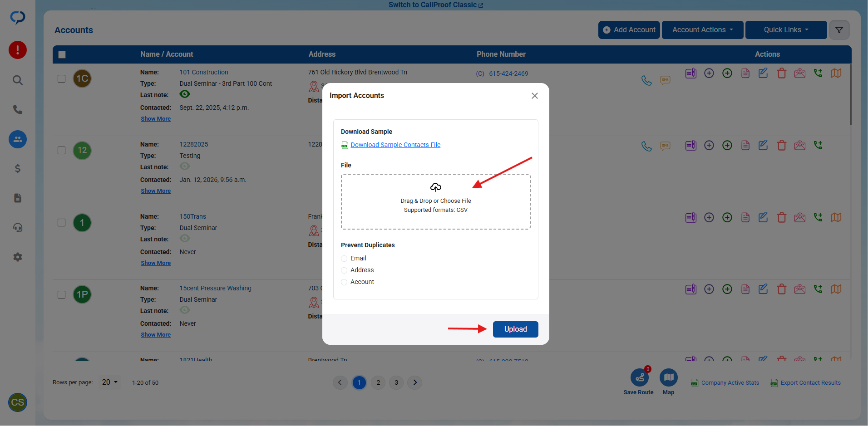Click the CS user avatar
The image size is (868, 426).
pyautogui.click(x=18, y=402)
